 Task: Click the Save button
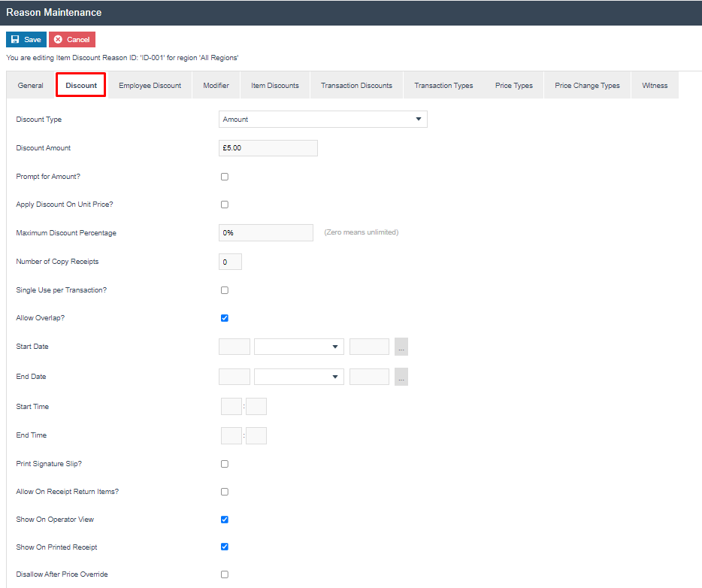pyautogui.click(x=26, y=39)
